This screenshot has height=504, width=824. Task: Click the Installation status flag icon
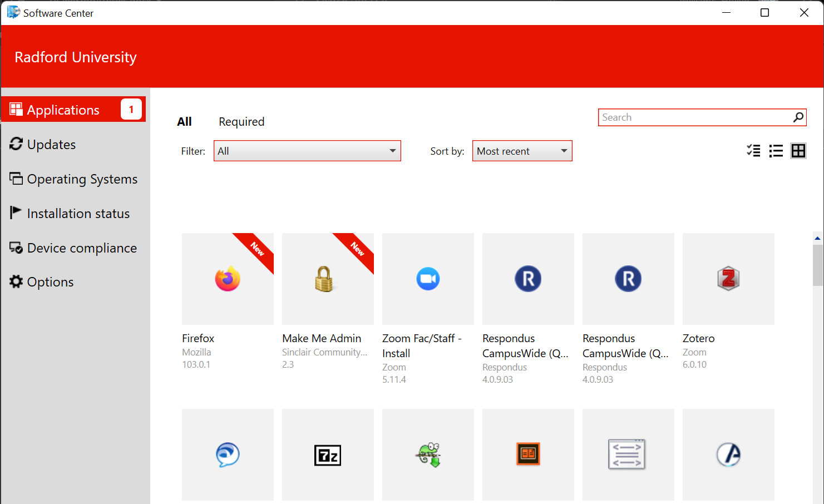(16, 213)
